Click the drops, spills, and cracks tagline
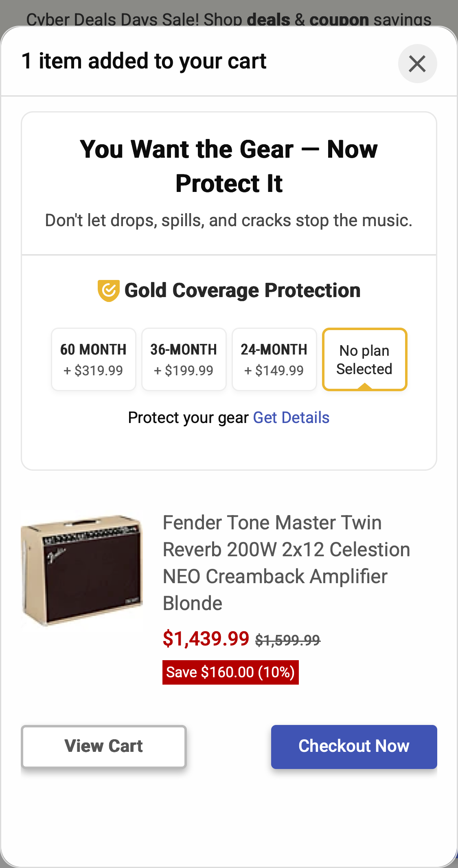 point(229,220)
